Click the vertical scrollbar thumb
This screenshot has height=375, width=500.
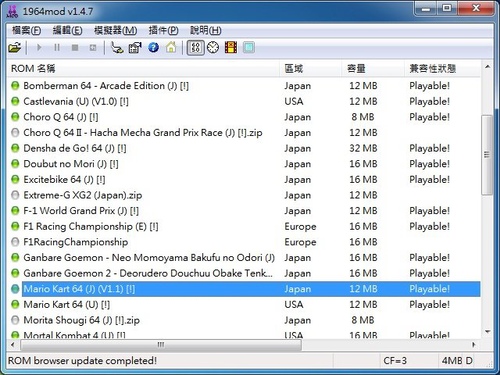point(487,155)
